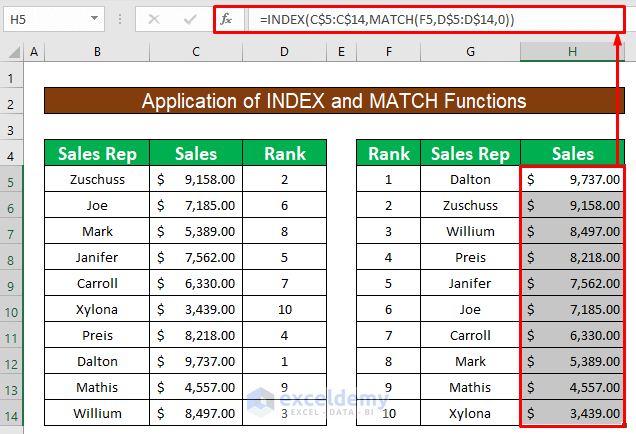
Task: Select column B header
Action: 97,52
